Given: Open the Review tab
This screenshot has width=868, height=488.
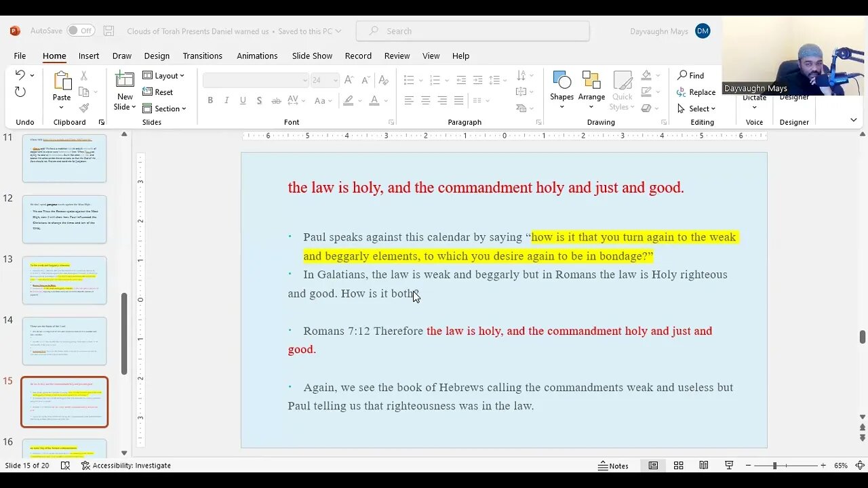Looking at the screenshot, I should pyautogui.click(x=397, y=56).
